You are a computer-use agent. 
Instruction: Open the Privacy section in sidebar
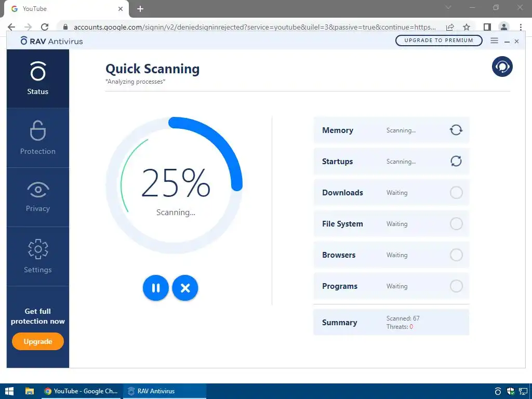pos(37,197)
